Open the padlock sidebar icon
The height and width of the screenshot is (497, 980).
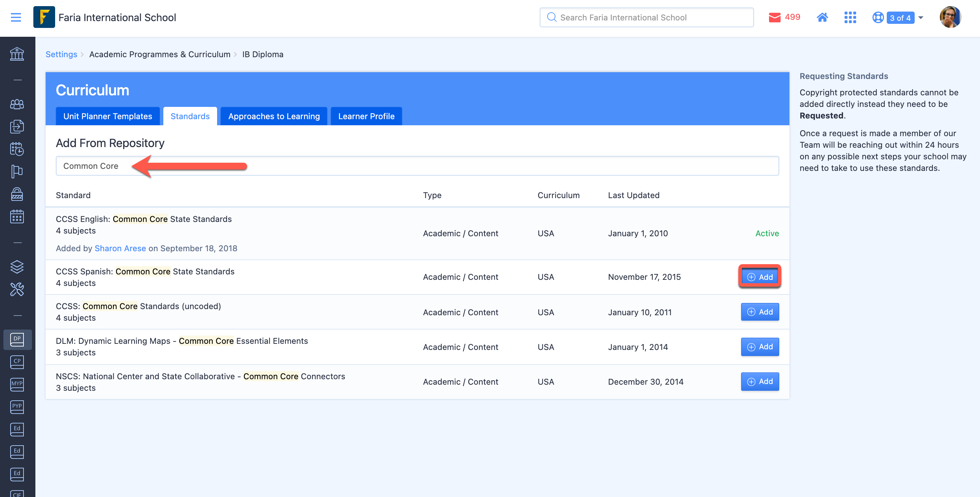point(17,194)
